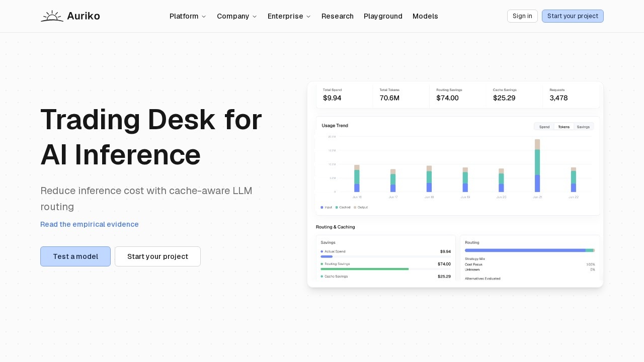Expand the Enterprise dropdown chevron

(x=308, y=17)
